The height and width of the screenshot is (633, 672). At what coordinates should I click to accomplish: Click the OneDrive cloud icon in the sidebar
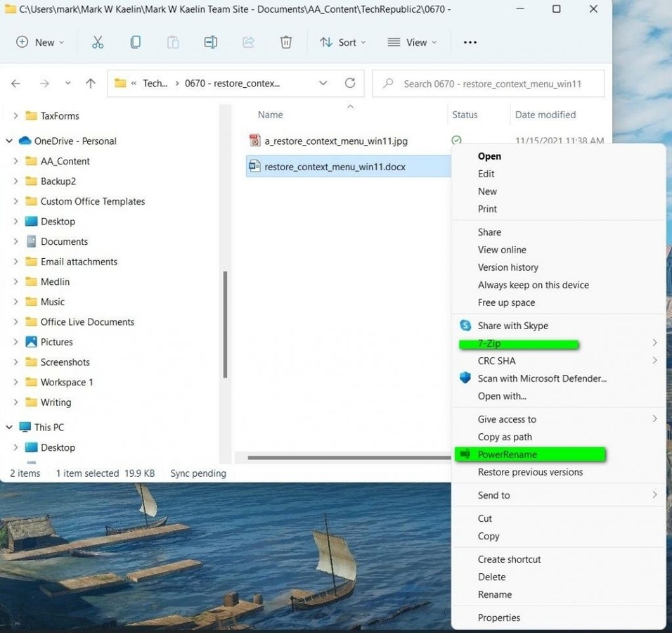tap(23, 141)
